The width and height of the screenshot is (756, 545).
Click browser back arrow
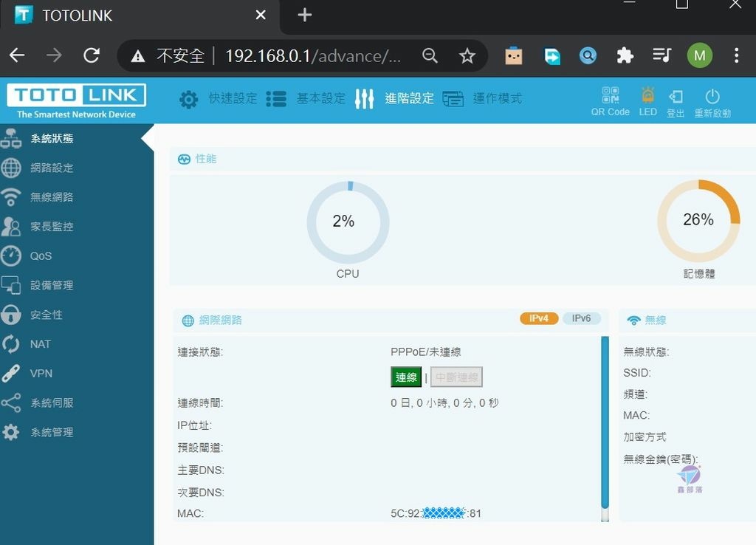[x=18, y=55]
